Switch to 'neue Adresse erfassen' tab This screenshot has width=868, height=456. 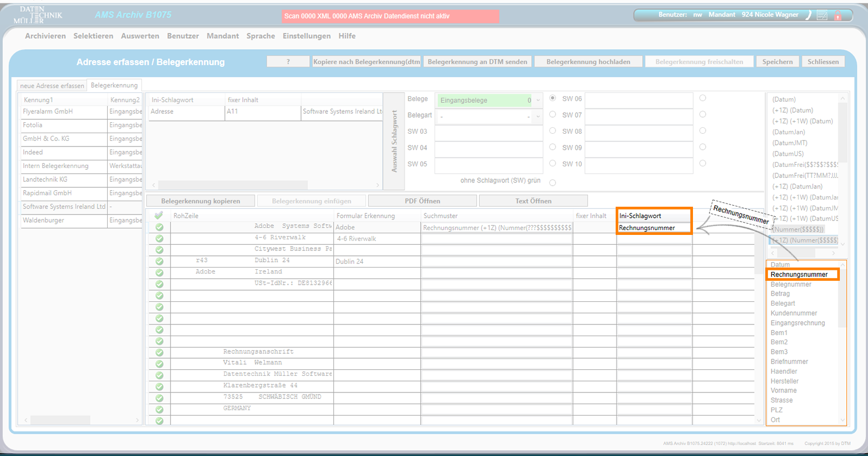click(52, 86)
